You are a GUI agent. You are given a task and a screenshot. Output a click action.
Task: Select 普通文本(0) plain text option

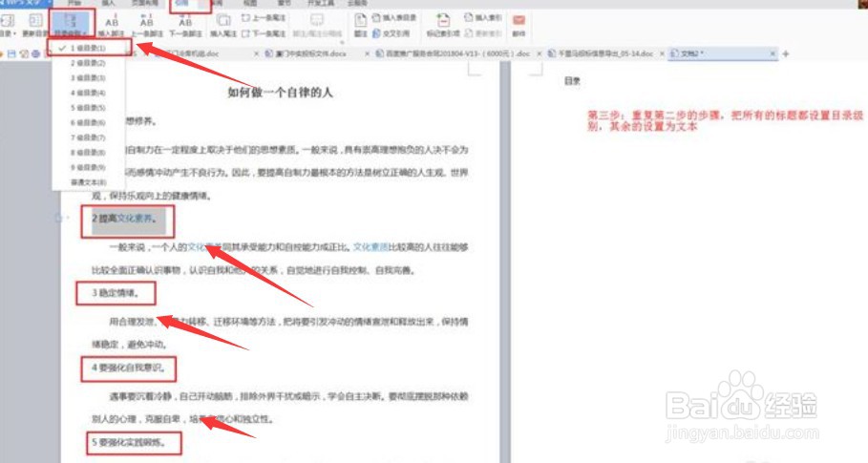89,182
